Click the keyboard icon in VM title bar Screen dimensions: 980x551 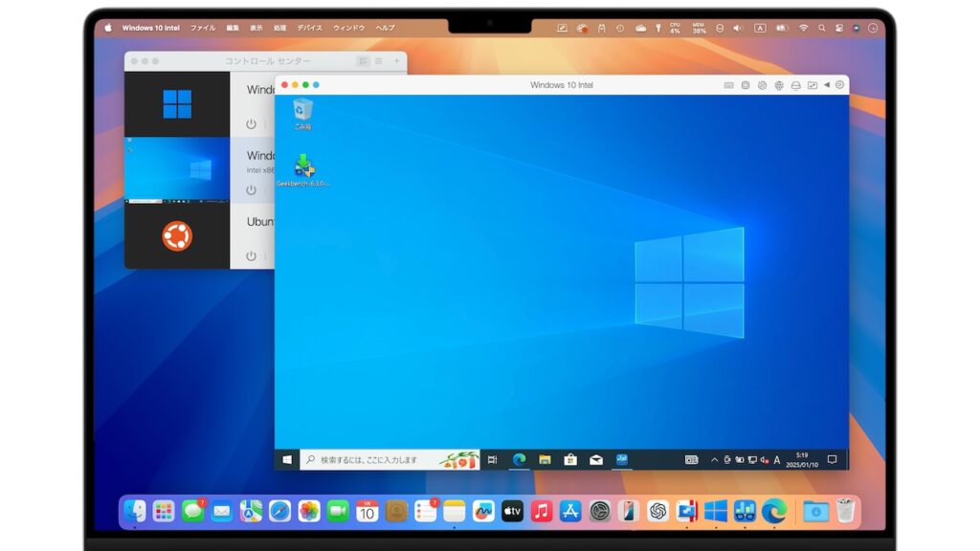728,85
